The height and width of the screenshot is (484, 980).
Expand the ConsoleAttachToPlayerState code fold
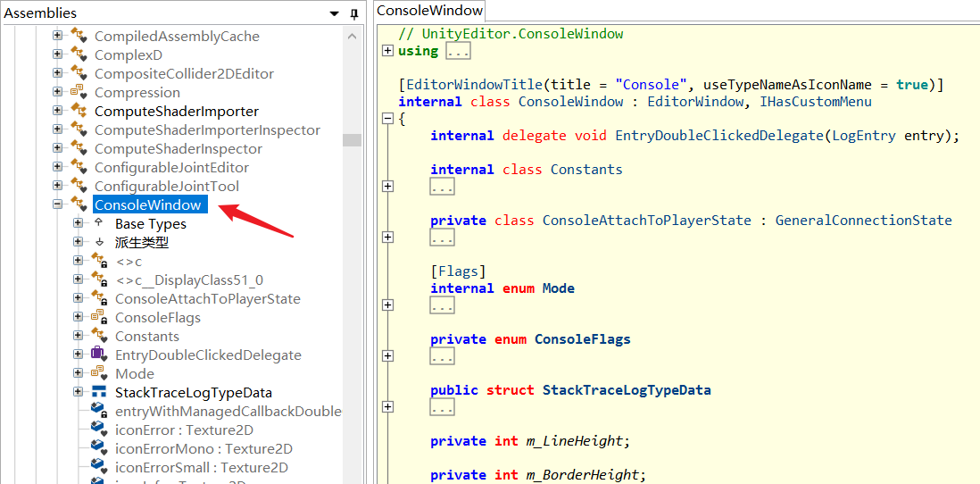click(387, 237)
